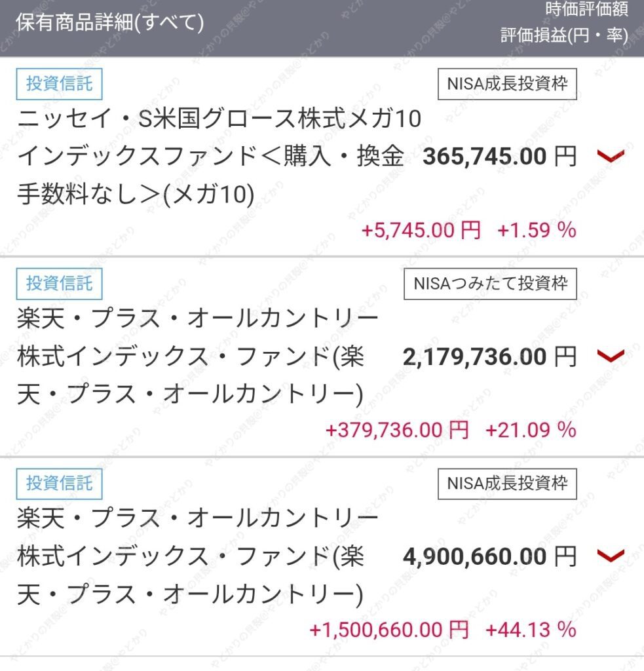Open the 楽天・プラス・オールカントリー fund in つみたて枠
The width and height of the screenshot is (644, 671).
coord(198,356)
